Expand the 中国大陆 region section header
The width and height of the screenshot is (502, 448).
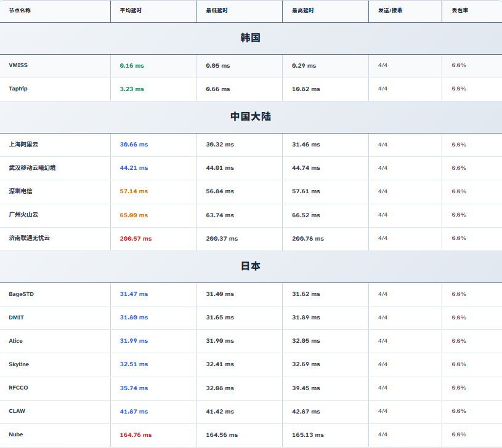pos(251,116)
